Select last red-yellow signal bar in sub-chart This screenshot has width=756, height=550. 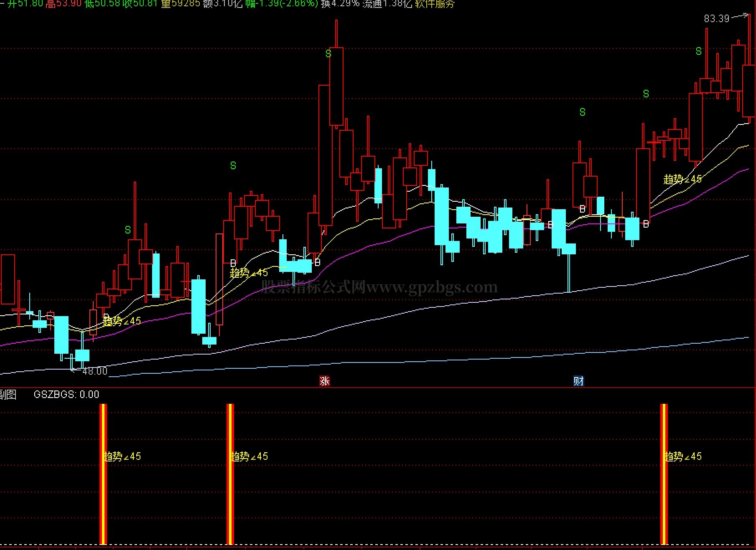[664, 474]
